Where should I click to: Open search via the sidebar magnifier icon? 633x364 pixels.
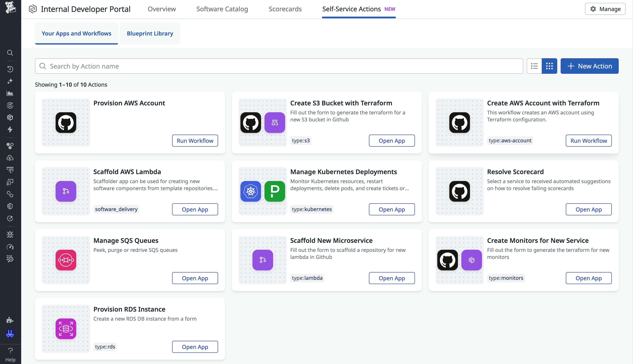[x=10, y=53]
